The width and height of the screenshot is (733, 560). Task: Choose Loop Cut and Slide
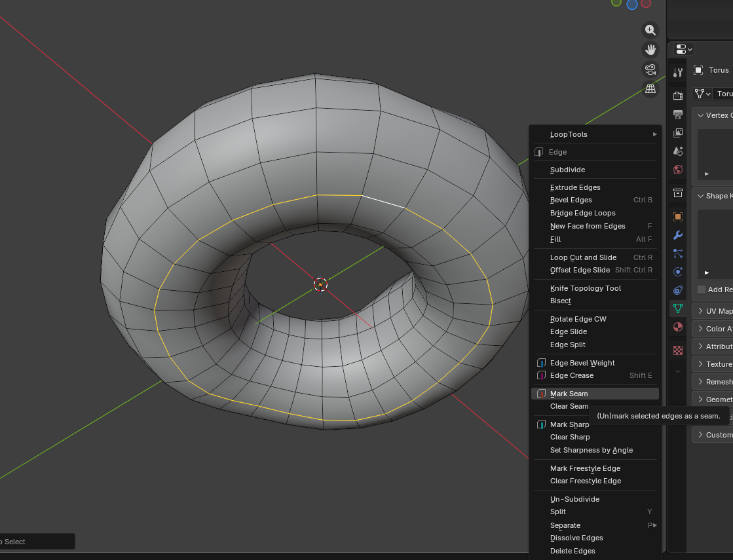595,257
